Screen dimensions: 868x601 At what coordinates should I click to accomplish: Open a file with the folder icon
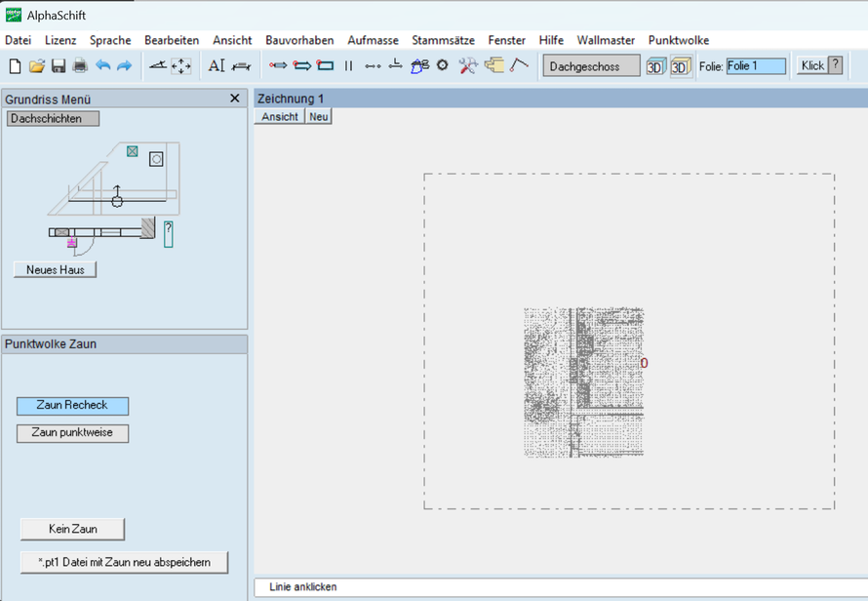point(36,66)
